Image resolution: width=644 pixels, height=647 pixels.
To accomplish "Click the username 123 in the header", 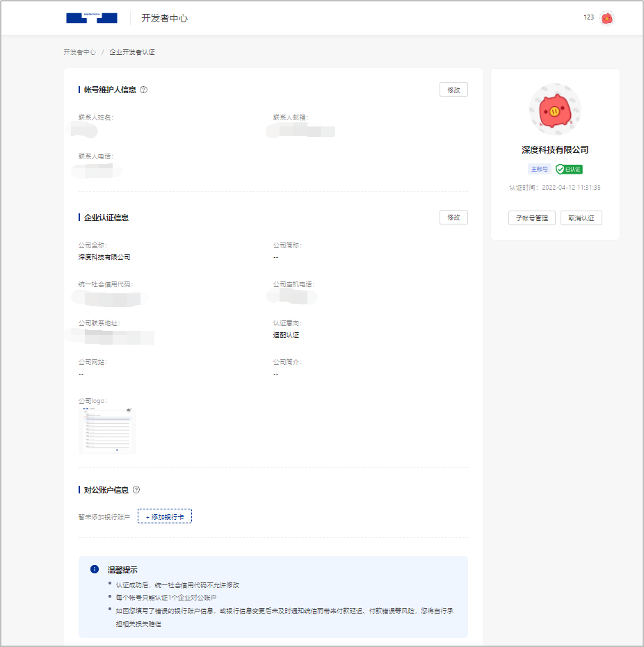I will [x=588, y=17].
